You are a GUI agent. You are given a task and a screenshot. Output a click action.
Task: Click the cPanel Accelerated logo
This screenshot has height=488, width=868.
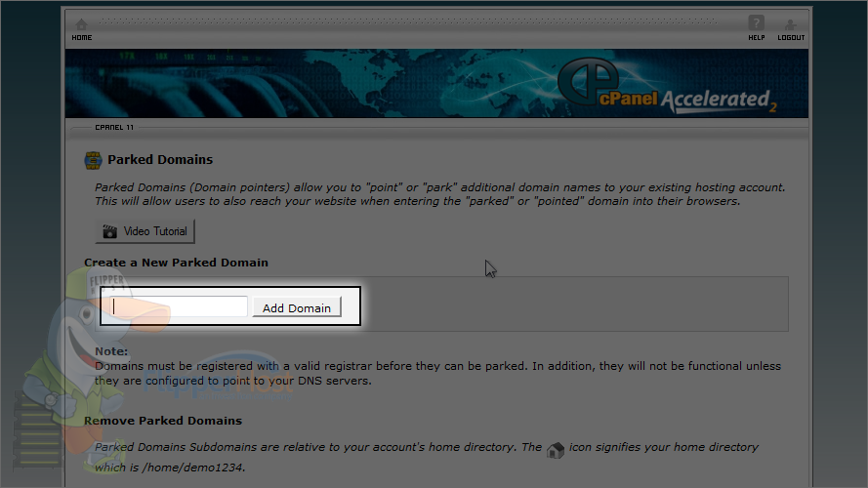click(x=667, y=86)
